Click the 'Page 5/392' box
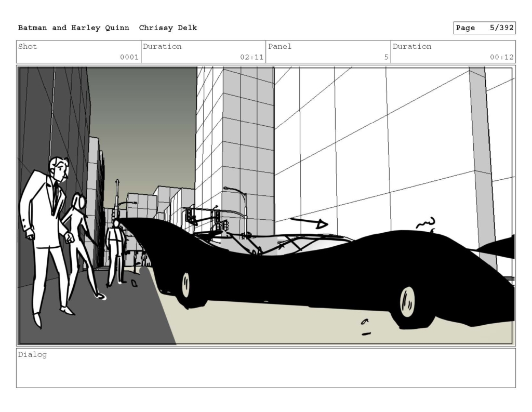Screen dimensions: 532x412 [x=485, y=28]
